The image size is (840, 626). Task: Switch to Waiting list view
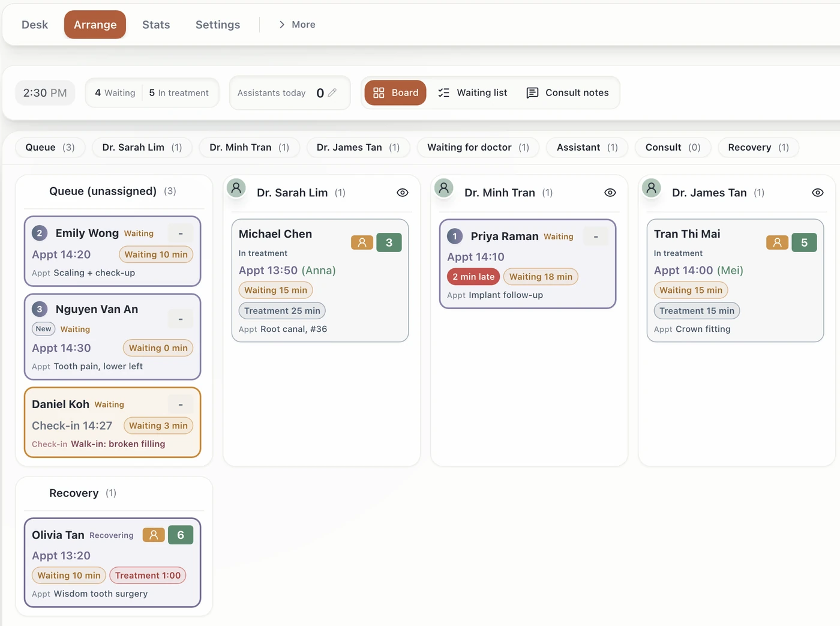pyautogui.click(x=473, y=93)
